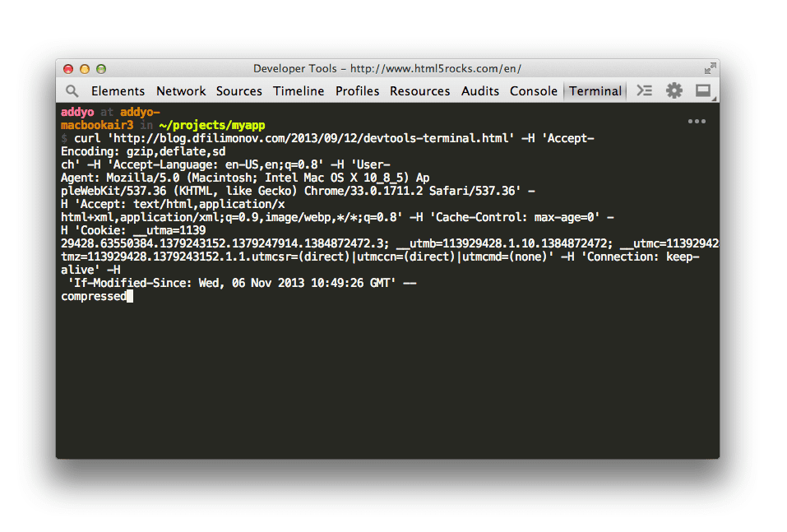This screenshot has height=532, width=787.
Task: Toggle fullscreen with the green traffic light
Action: click(x=100, y=69)
